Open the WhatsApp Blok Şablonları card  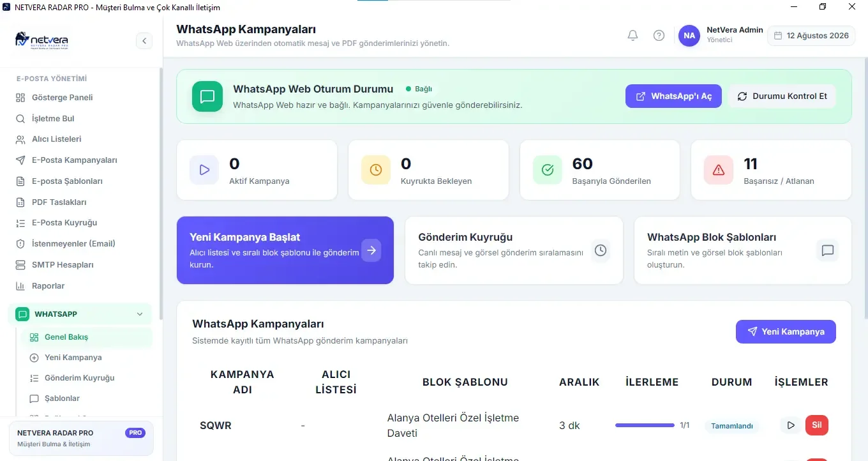click(x=743, y=250)
